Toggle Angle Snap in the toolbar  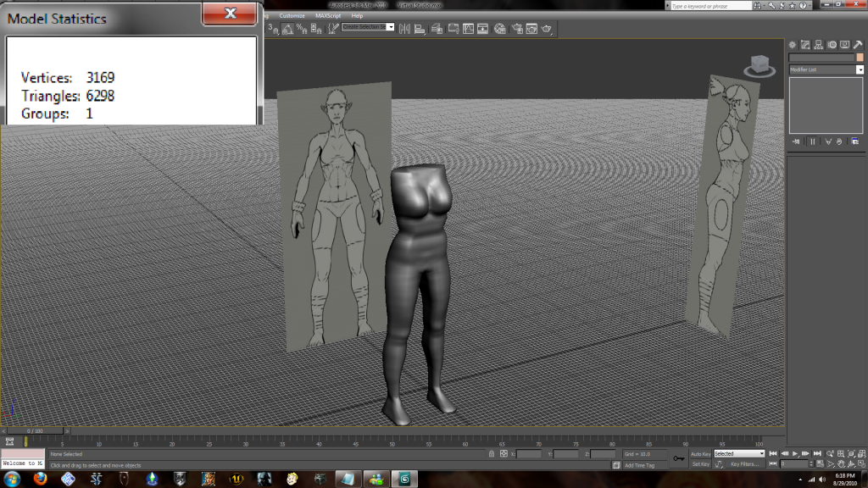click(287, 29)
